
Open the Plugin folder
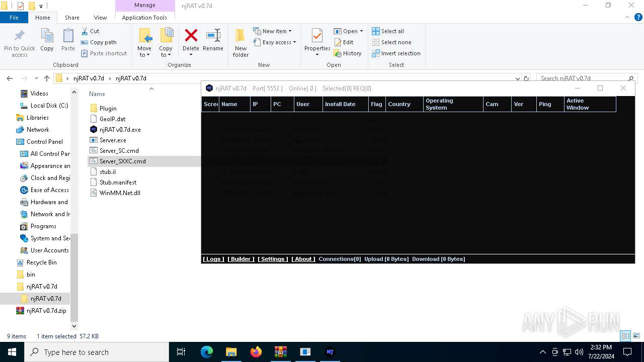108,109
